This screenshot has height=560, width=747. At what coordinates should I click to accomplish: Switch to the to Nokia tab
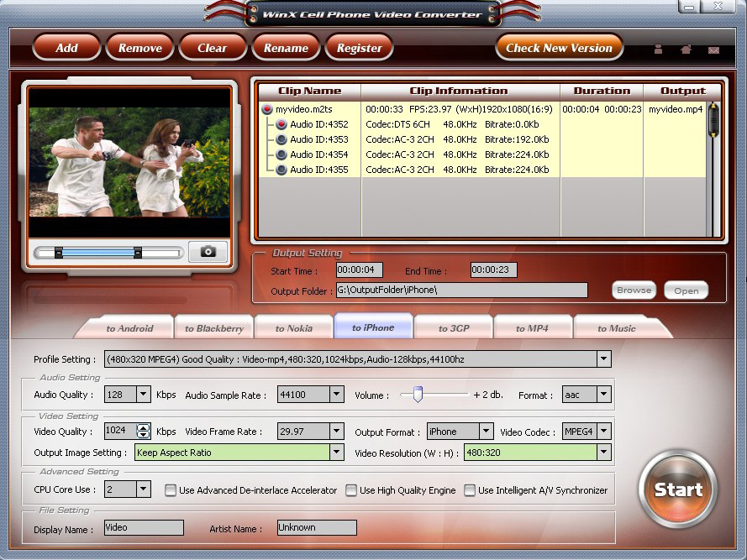click(293, 327)
